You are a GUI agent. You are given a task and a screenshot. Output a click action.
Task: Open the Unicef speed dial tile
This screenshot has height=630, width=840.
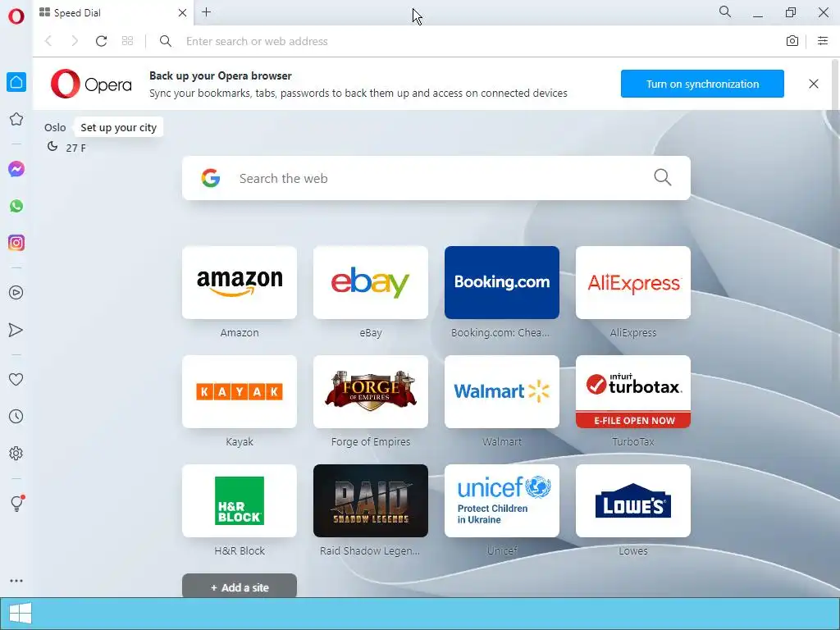click(x=502, y=501)
